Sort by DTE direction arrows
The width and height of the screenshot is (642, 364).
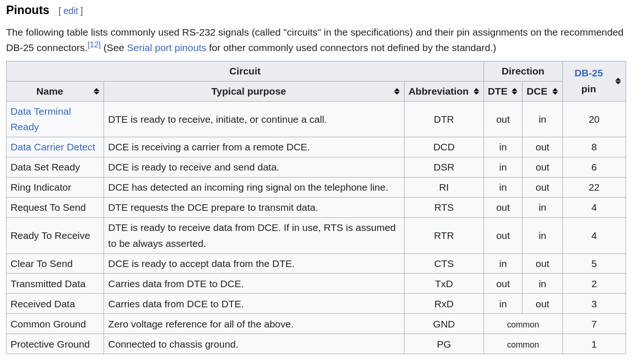(x=515, y=91)
